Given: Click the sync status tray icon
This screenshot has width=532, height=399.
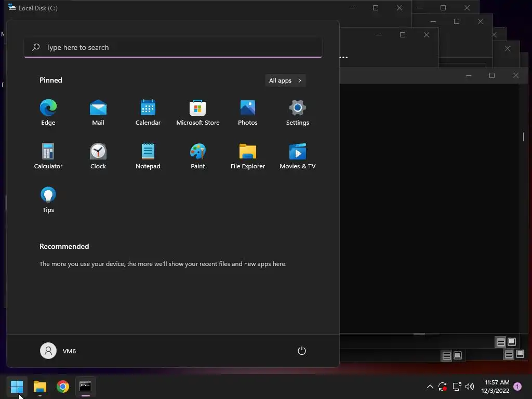Looking at the screenshot, I should click(443, 387).
